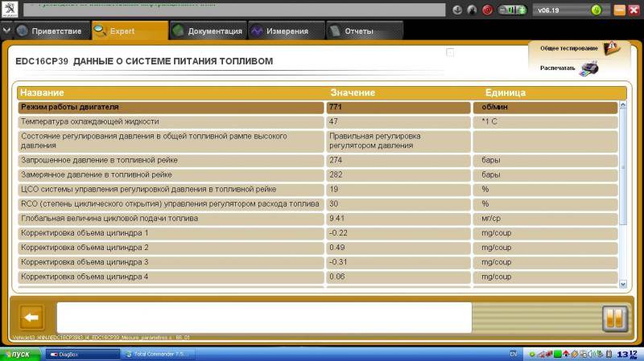
Task: Click the back arrow button
Action: [x=31, y=317]
